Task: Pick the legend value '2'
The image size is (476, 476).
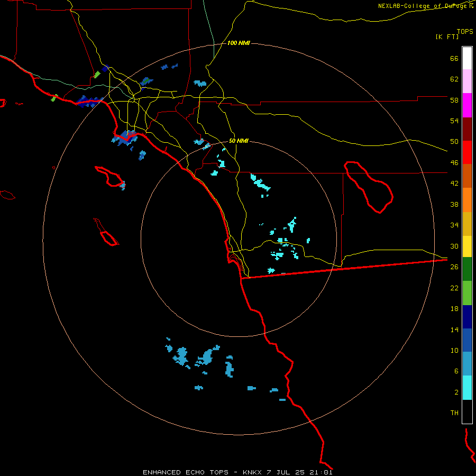Action: click(x=456, y=392)
